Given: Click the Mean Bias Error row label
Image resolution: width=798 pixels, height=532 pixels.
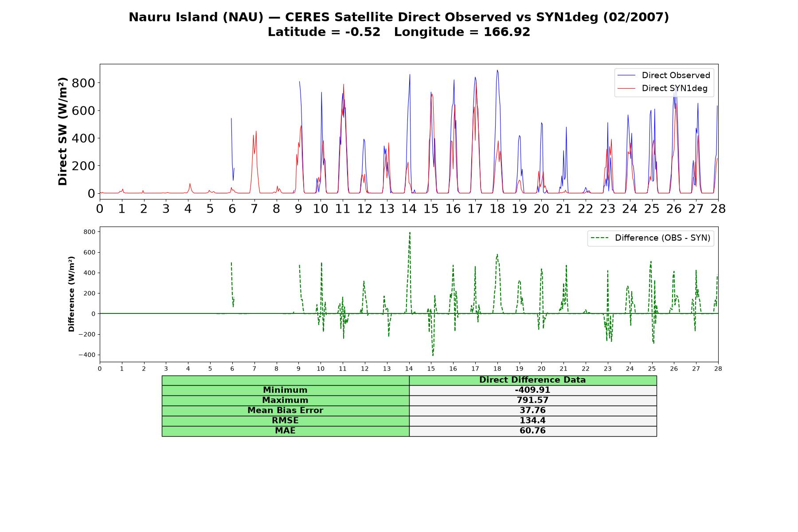Looking at the screenshot, I should coord(285,411).
